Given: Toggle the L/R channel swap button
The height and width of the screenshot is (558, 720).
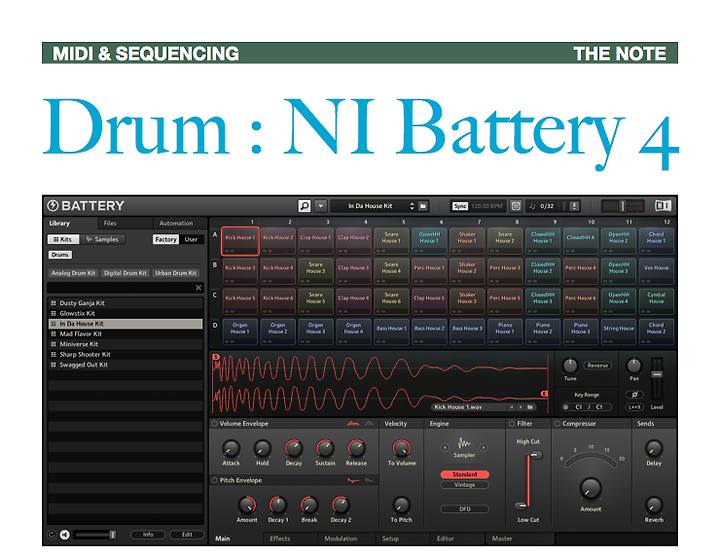Looking at the screenshot, I should tap(634, 407).
